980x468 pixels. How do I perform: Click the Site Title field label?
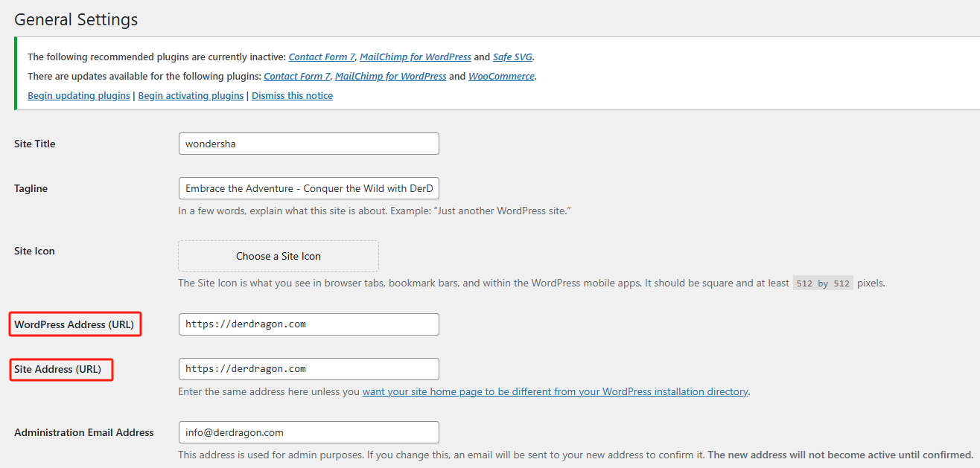[34, 143]
